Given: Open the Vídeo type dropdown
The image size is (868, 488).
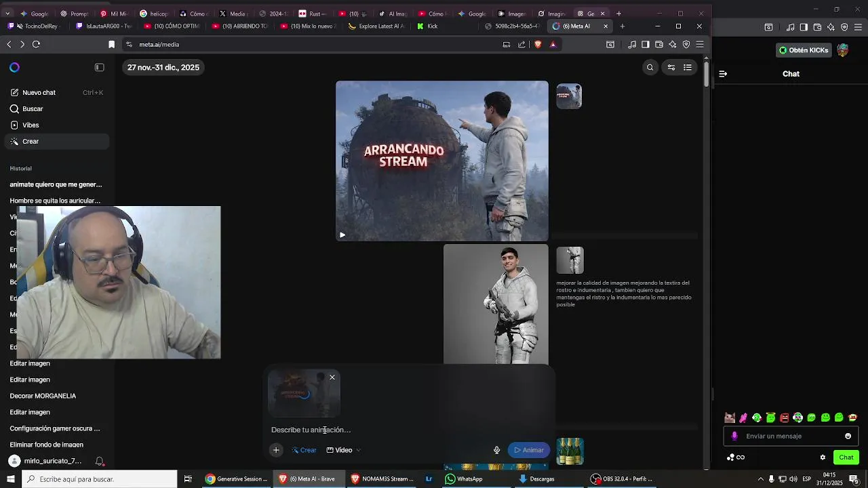Looking at the screenshot, I should pos(343,450).
